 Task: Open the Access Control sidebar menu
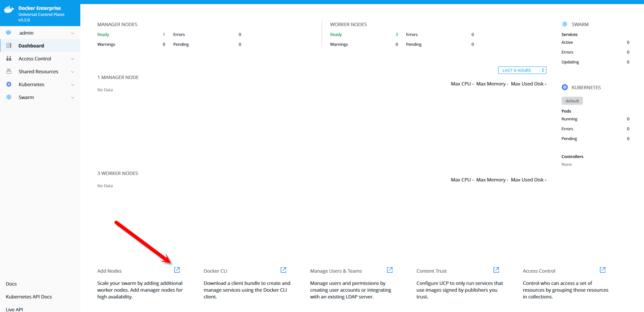[x=40, y=58]
